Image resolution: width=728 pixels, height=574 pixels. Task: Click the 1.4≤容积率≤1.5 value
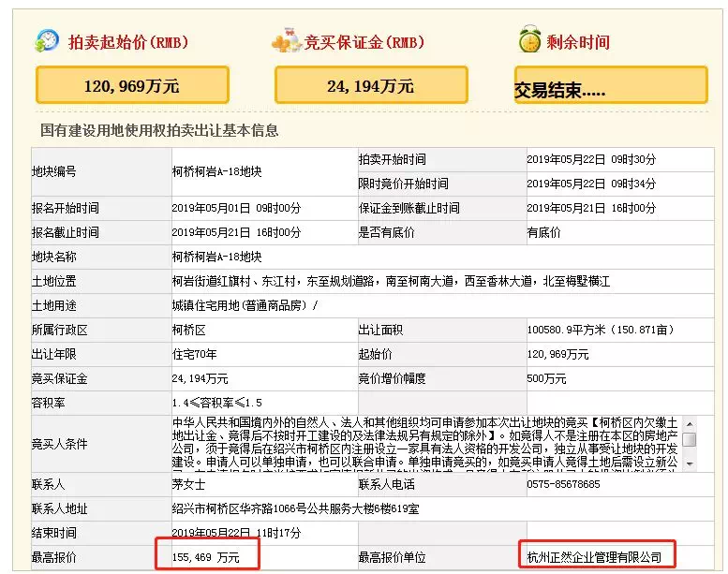pyautogui.click(x=216, y=403)
